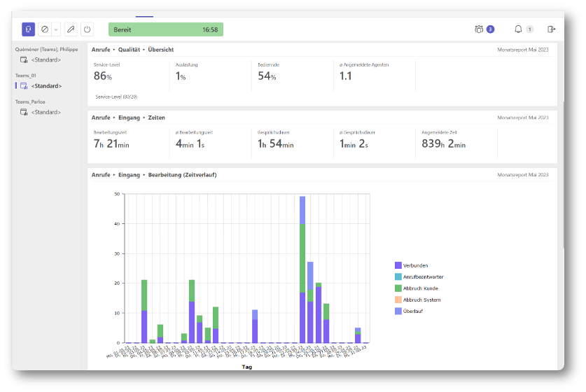Click Angemeldete Zeit 839h 2min value
The height and width of the screenshot is (392, 586).
coord(444,143)
